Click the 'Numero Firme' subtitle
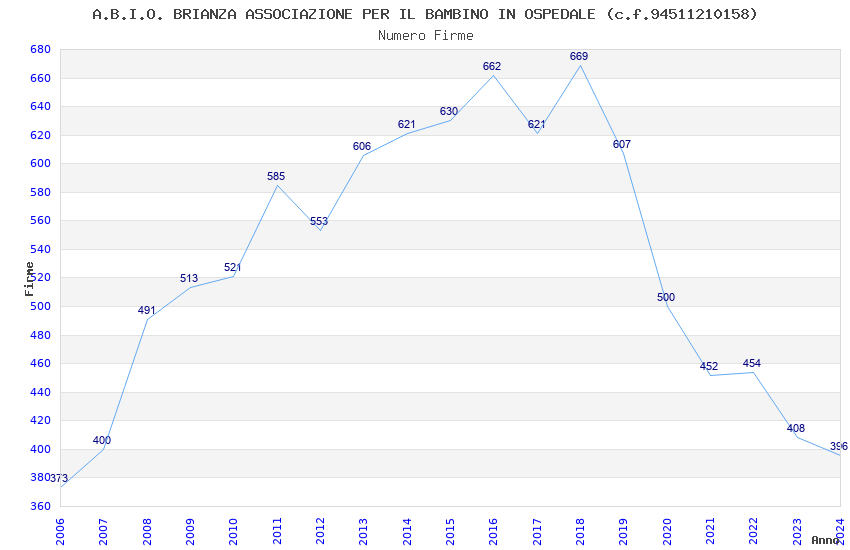 [x=426, y=36]
